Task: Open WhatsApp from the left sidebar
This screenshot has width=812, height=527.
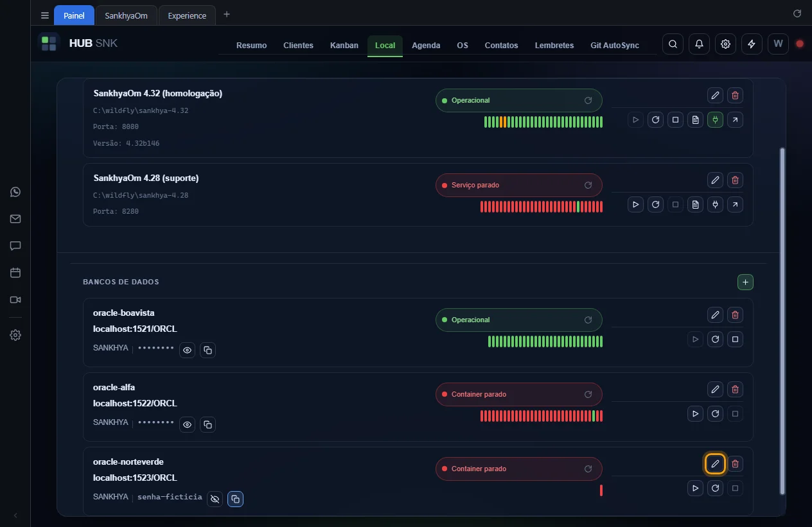Action: tap(15, 192)
